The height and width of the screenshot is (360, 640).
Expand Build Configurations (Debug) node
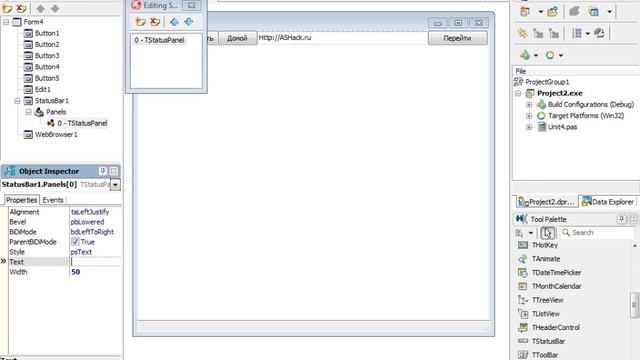click(529, 105)
